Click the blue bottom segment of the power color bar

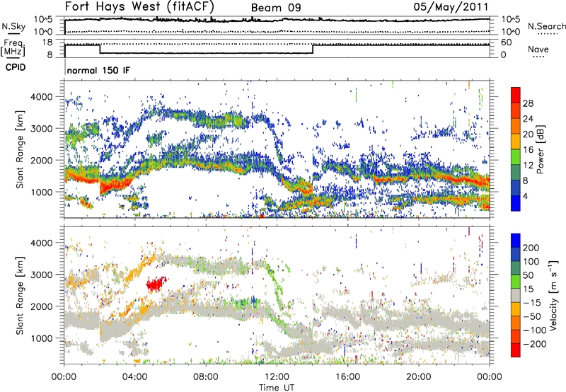(516, 203)
